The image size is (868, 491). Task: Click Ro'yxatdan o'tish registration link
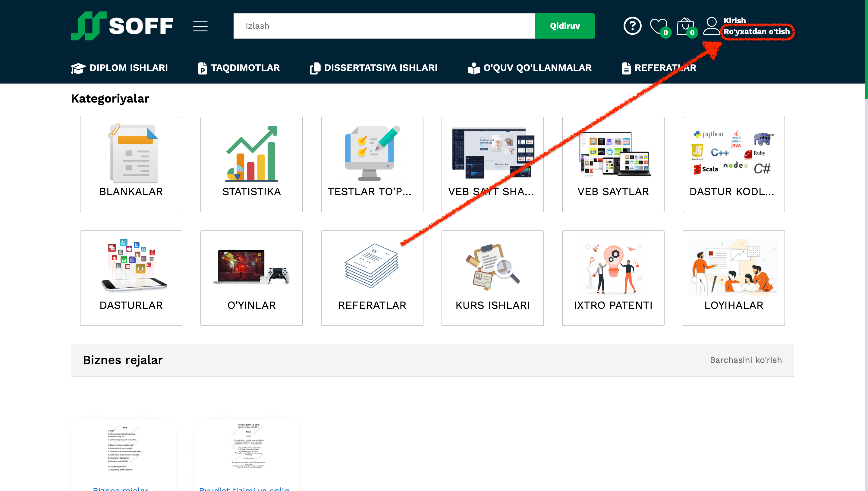[756, 32]
